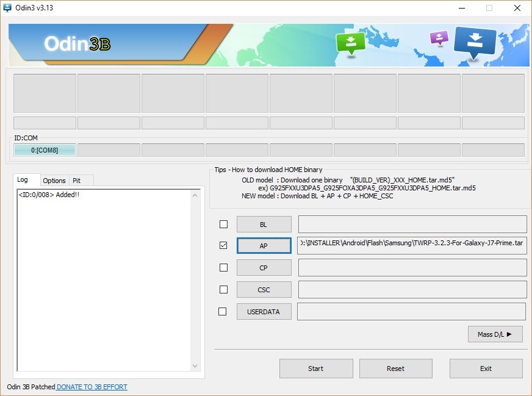Viewport: 532px width, 396px height.
Task: Click the ID:COM label
Action: [x=26, y=138]
